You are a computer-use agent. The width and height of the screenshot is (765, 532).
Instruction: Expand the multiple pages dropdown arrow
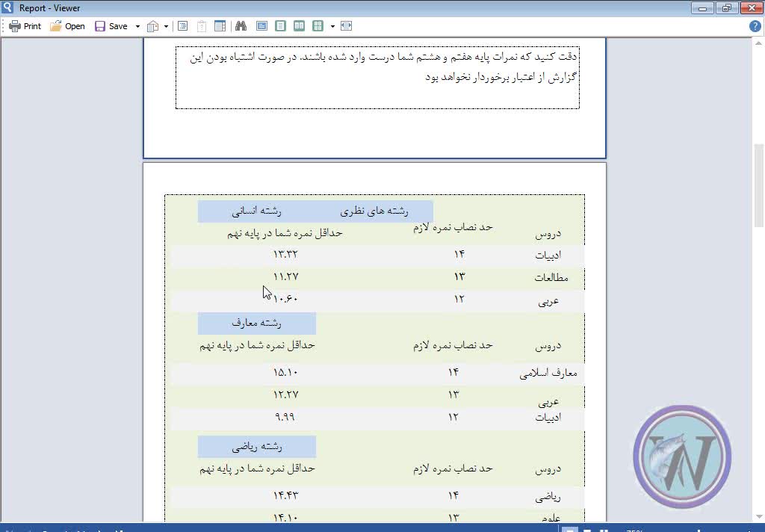[x=332, y=26]
